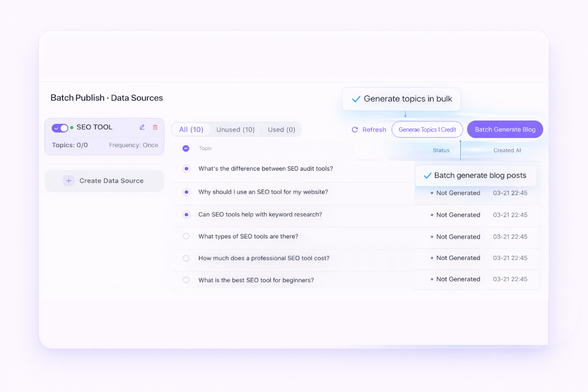Click Create Data Source
This screenshot has height=392, width=588.
(x=104, y=180)
